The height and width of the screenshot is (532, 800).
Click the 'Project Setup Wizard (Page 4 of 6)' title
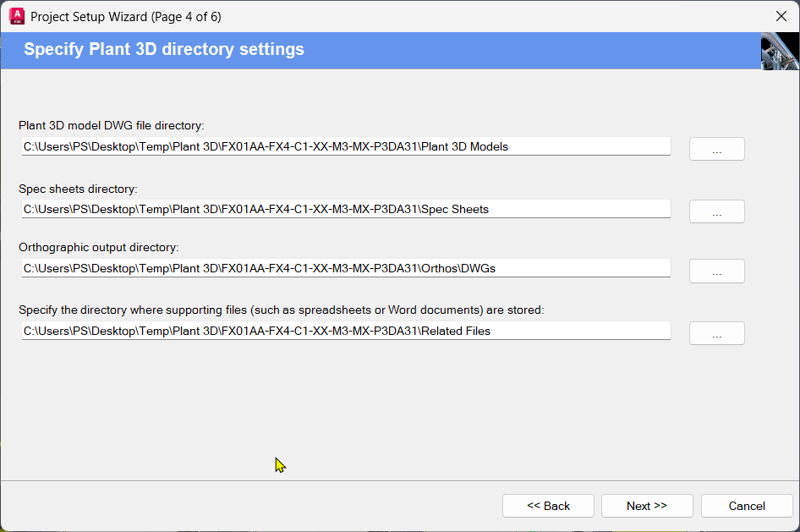[x=126, y=17]
